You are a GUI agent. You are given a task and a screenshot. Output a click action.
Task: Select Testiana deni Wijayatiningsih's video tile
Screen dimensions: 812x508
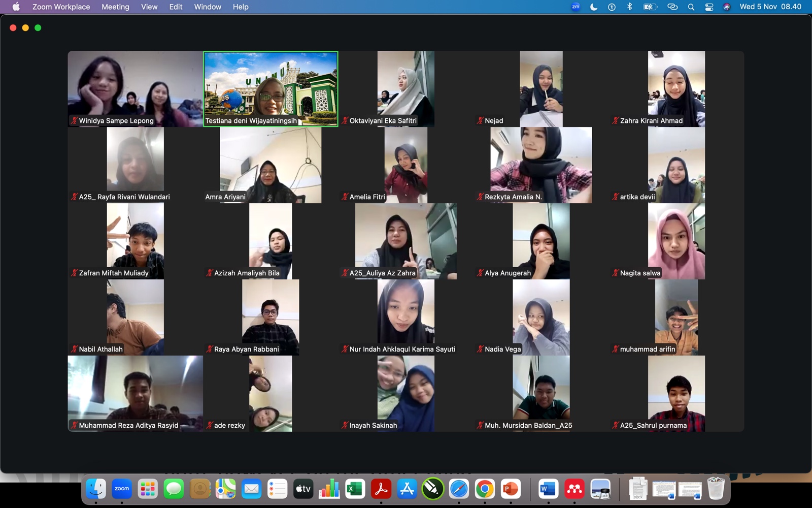[x=270, y=88]
